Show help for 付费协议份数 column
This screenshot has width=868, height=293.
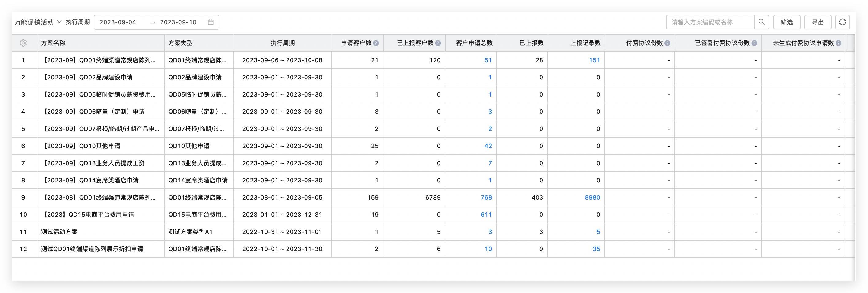668,43
